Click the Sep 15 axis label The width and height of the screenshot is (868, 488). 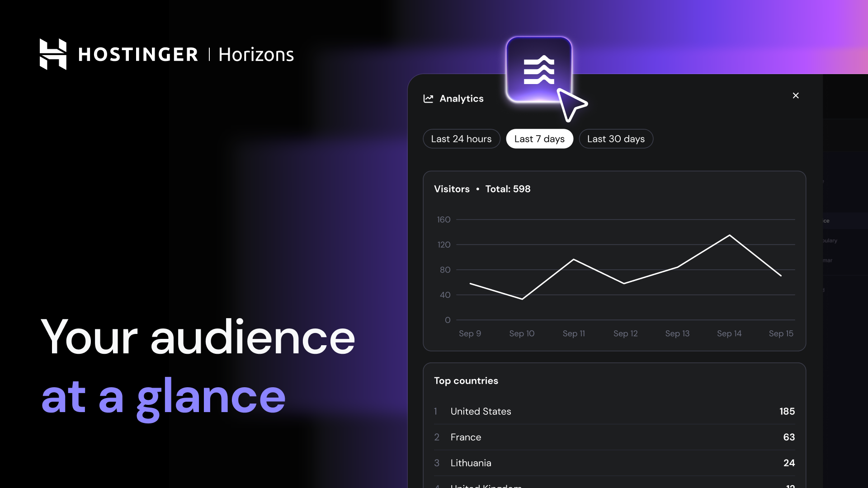pyautogui.click(x=781, y=333)
